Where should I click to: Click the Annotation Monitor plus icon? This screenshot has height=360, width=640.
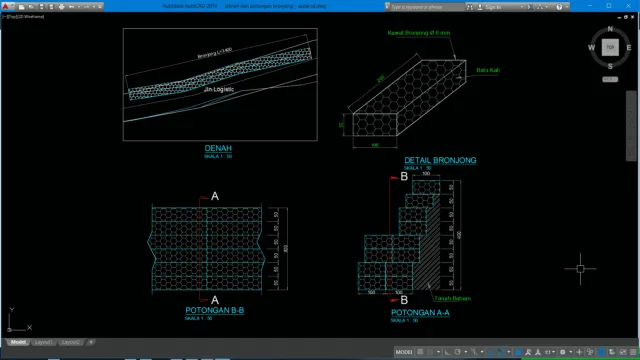click(x=579, y=352)
